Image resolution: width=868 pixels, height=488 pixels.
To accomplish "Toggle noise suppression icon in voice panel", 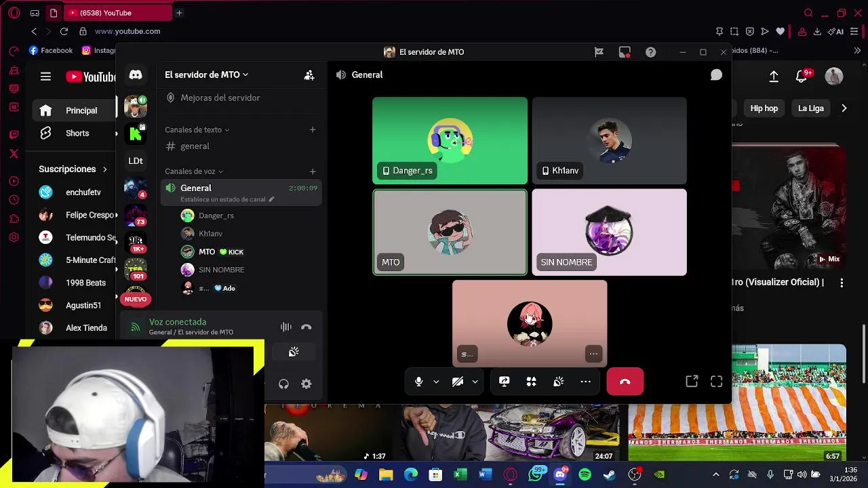I will point(286,327).
